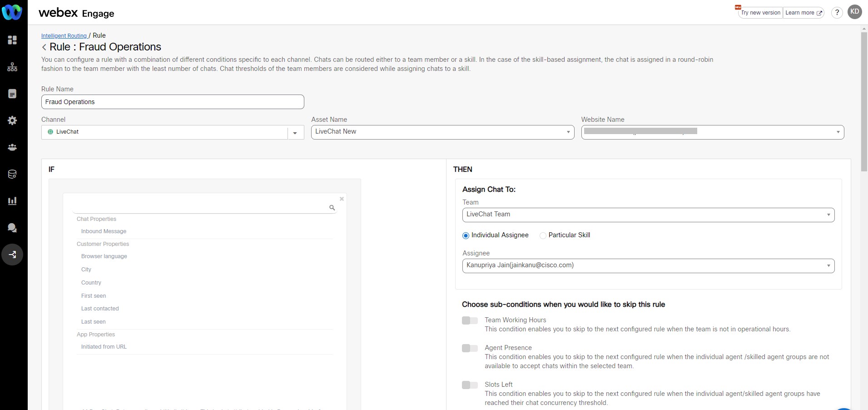Toggle the Team Working Hours switch
The height and width of the screenshot is (410, 868).
coord(470,320)
